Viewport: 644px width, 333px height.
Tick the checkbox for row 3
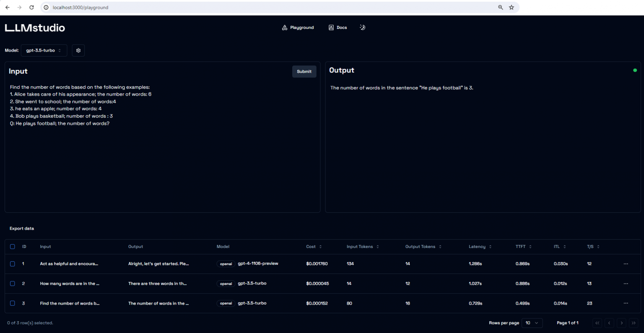[13, 303]
